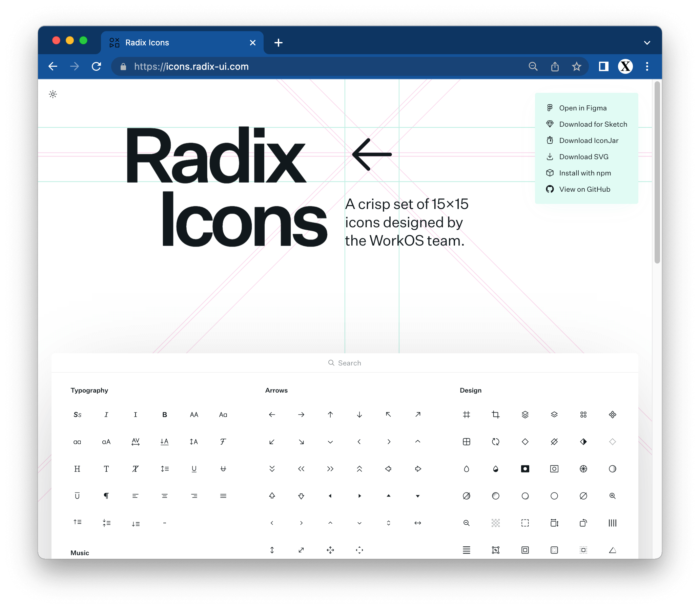Click Download SVG
Image resolution: width=700 pixels, height=609 pixels.
pos(578,157)
